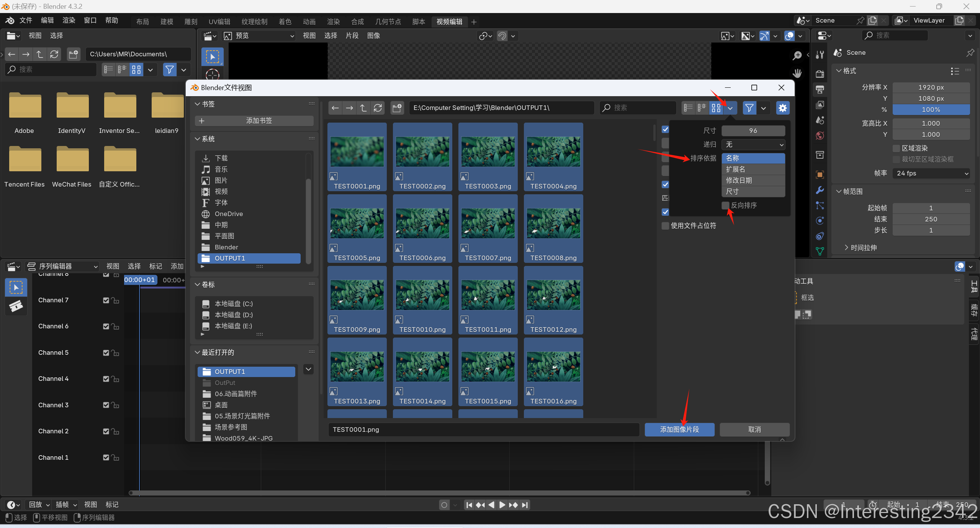Click the 添加图像片段 button
This screenshot has height=528, width=980.
(x=679, y=430)
